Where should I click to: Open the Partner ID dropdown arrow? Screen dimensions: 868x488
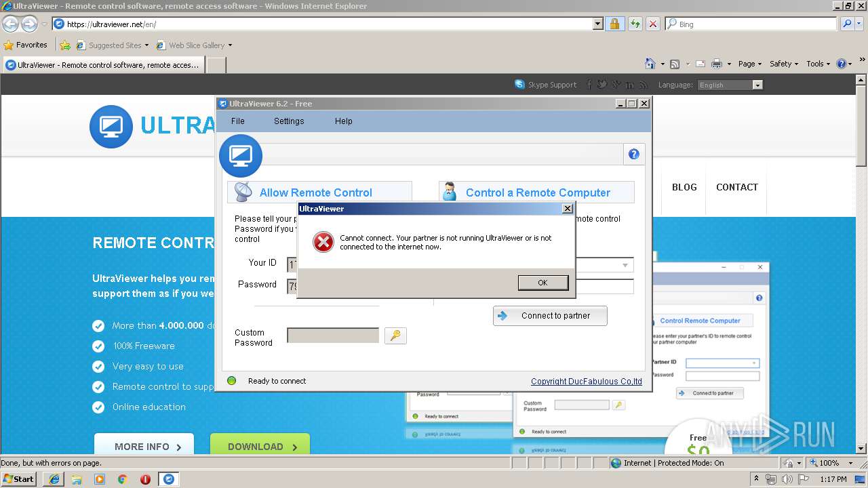(625, 265)
